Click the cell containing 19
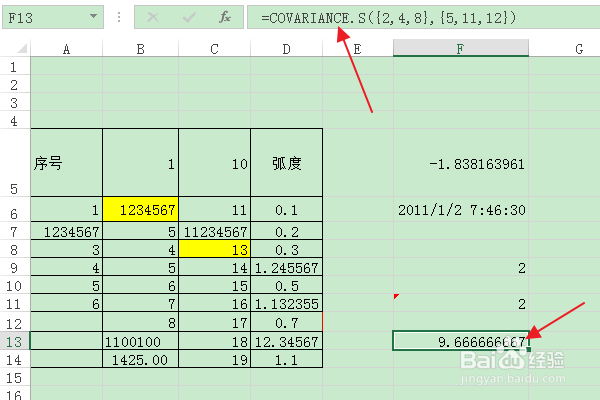Viewport: 600px width, 400px height. [x=214, y=359]
